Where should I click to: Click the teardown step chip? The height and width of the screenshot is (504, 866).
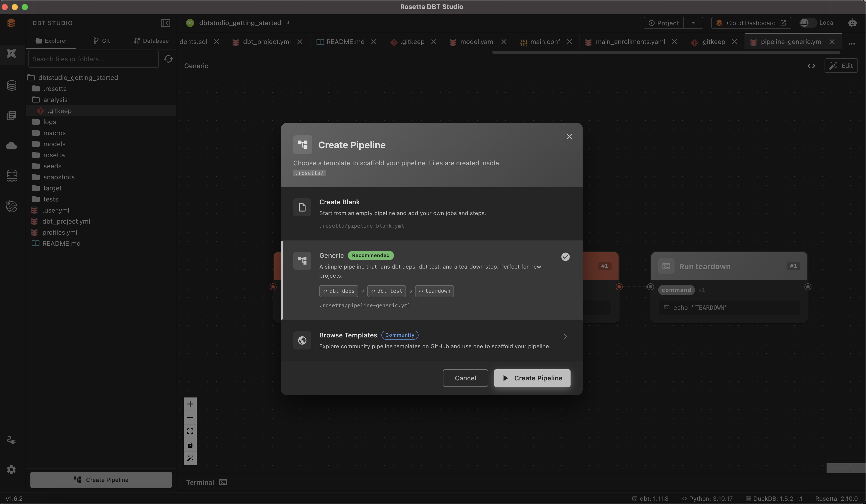click(x=434, y=291)
